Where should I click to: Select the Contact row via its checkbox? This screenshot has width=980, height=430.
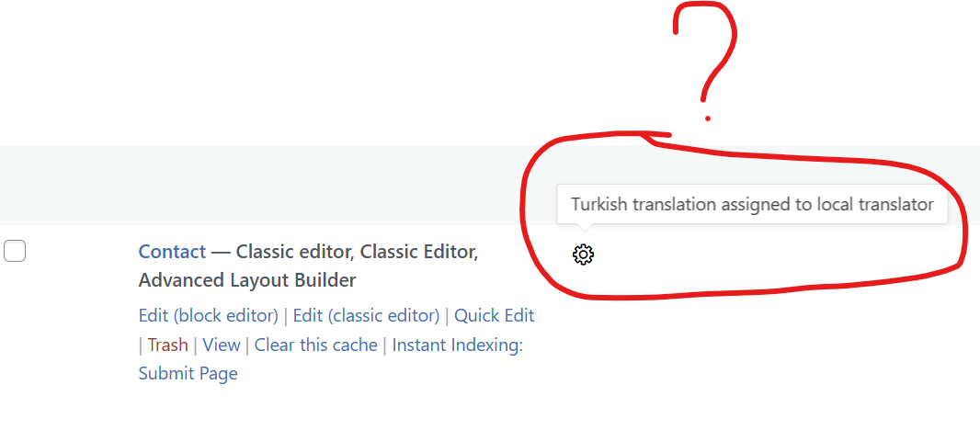tap(15, 251)
